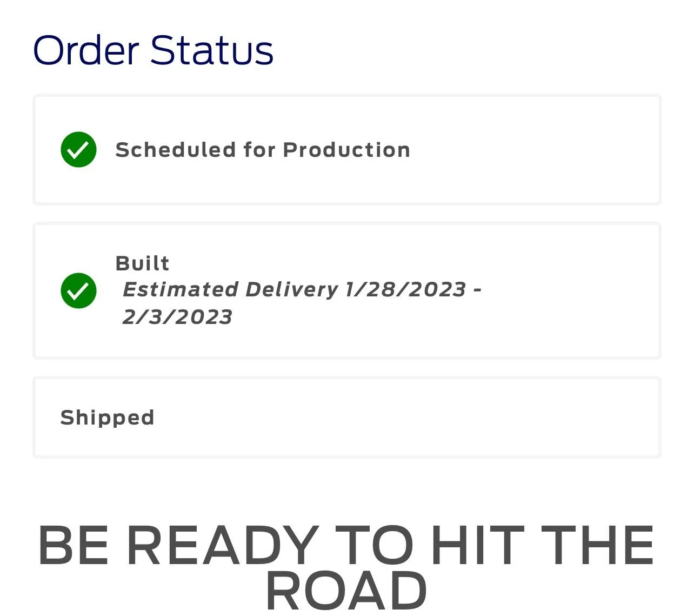Click empty space inside the Shipped card
694x616 pixels.
405,418
